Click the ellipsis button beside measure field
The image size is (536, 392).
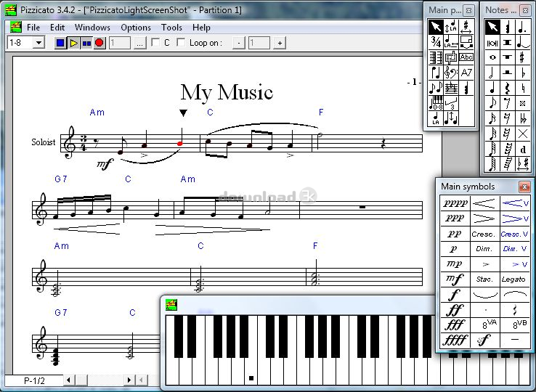point(140,43)
